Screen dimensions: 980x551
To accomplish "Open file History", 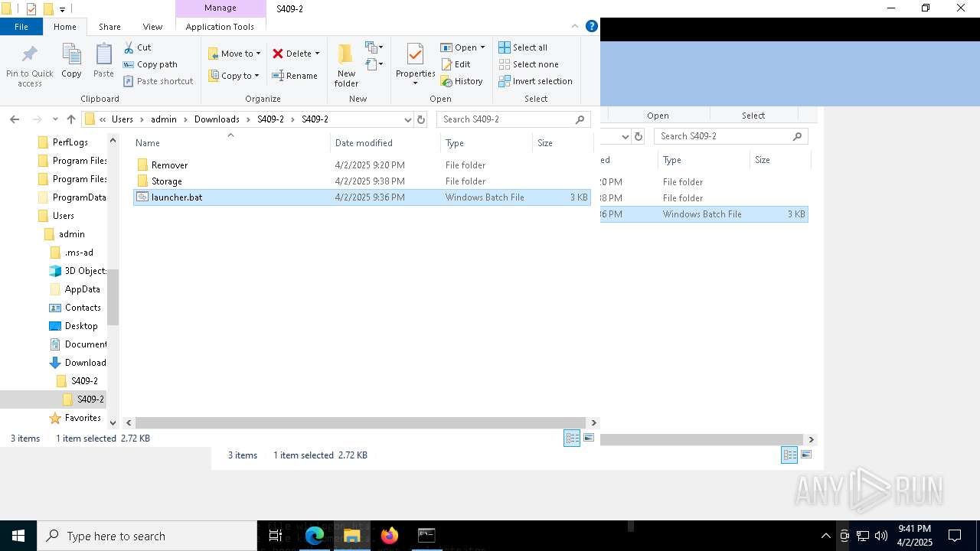I will 462,81.
